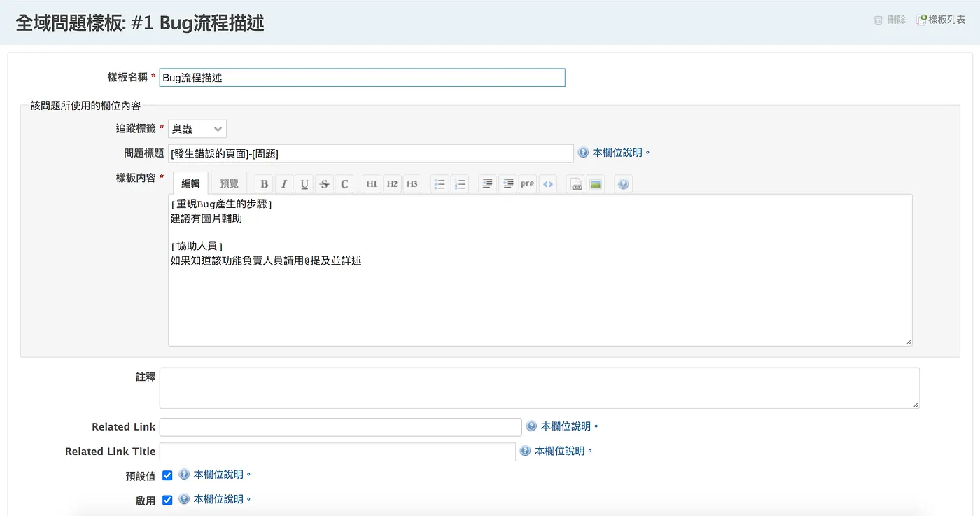Insert preformatted text with pre button

528,184
